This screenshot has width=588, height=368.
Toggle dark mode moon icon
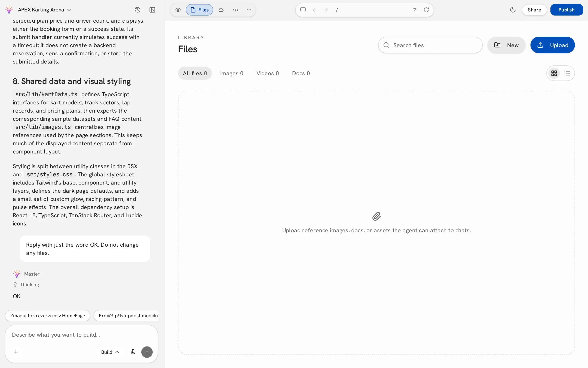click(513, 10)
